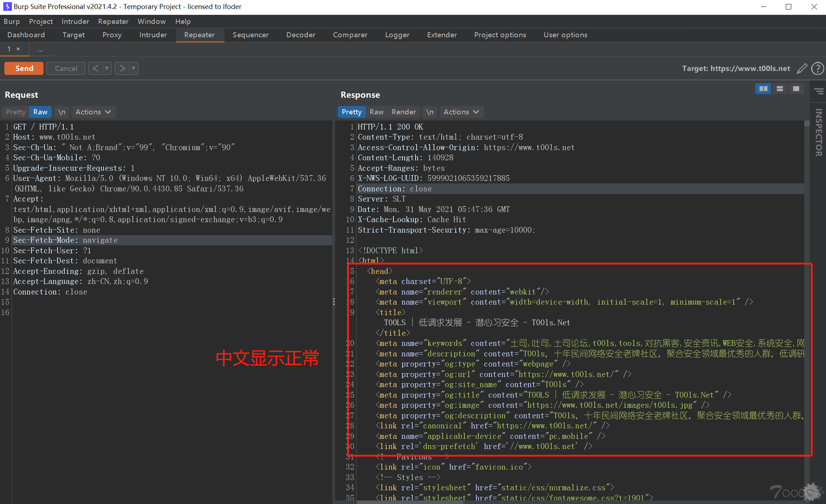Go back to previous request arrow
The height and width of the screenshot is (504, 826).
pyautogui.click(x=95, y=68)
